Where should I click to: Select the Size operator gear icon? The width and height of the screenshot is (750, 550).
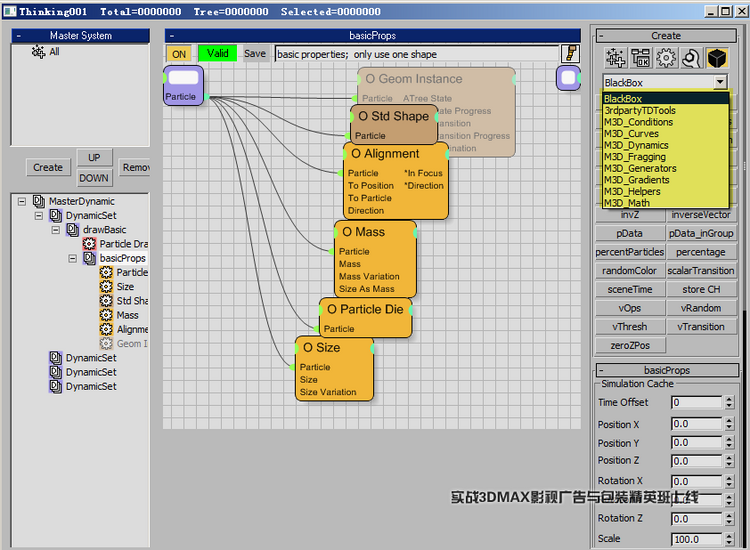pos(106,286)
